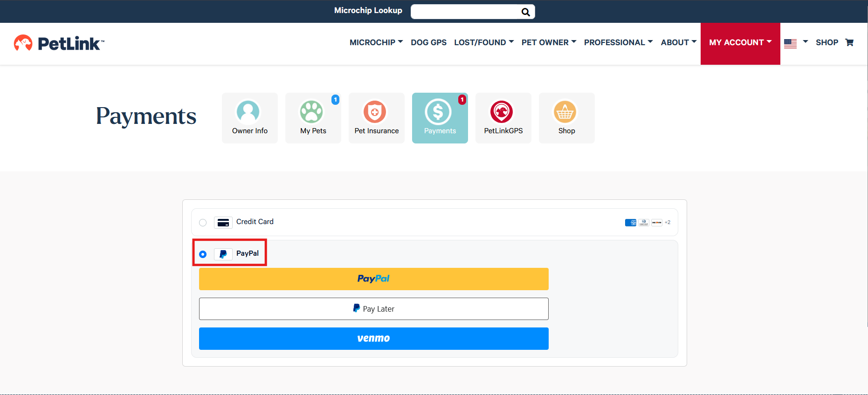The image size is (868, 395).
Task: Choose the Pay Later button
Action: point(374,309)
